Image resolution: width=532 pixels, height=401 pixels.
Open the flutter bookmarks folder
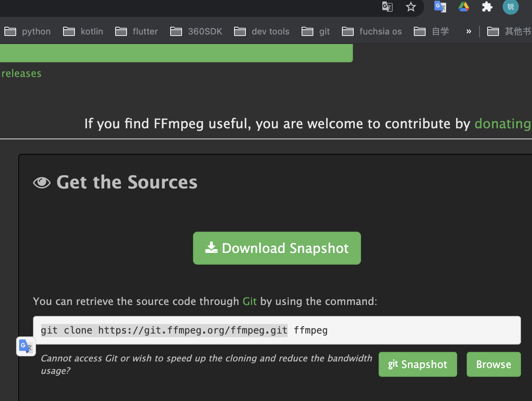pos(136,32)
